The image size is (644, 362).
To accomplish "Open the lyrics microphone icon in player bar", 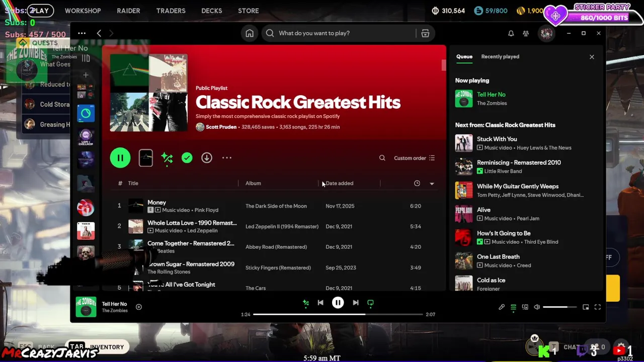I will tap(502, 307).
